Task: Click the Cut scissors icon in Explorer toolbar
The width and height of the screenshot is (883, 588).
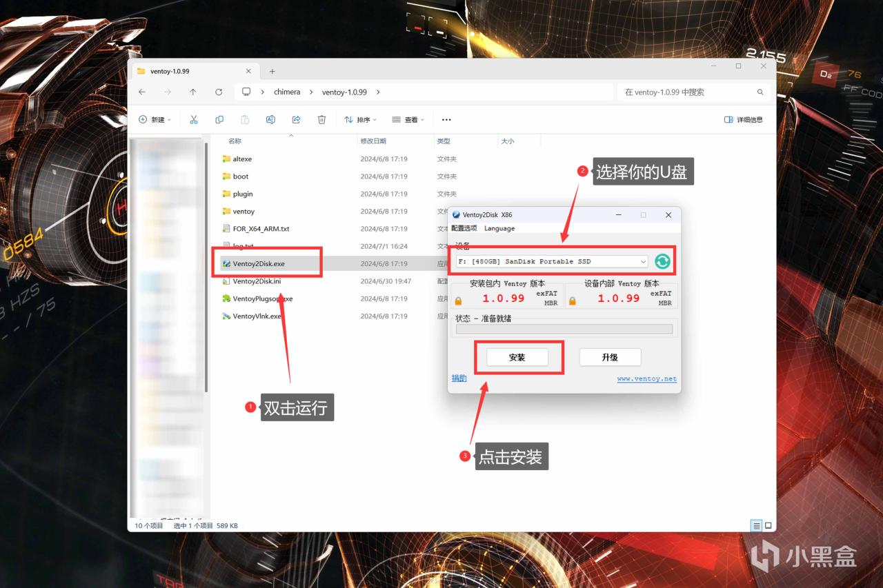Action: click(194, 119)
